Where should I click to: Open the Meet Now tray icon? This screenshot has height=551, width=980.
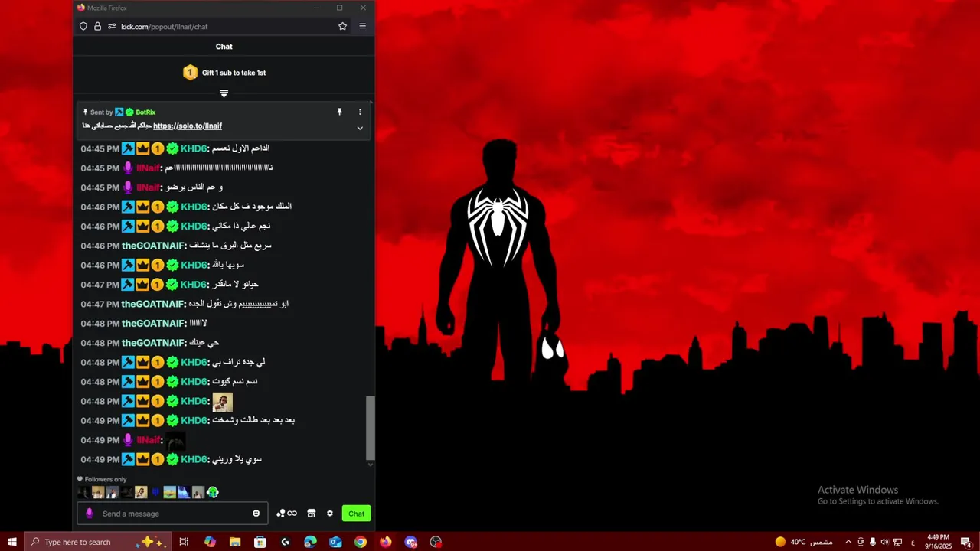[861, 542]
